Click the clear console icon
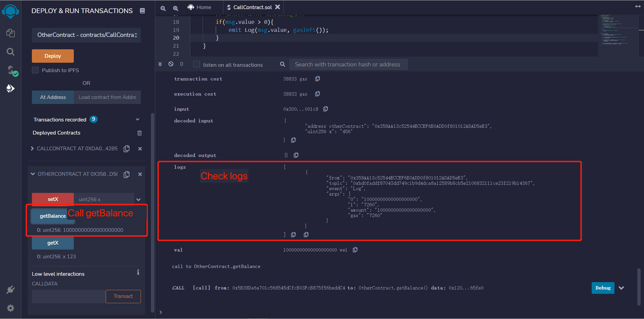The height and width of the screenshot is (319, 644). coord(171,64)
